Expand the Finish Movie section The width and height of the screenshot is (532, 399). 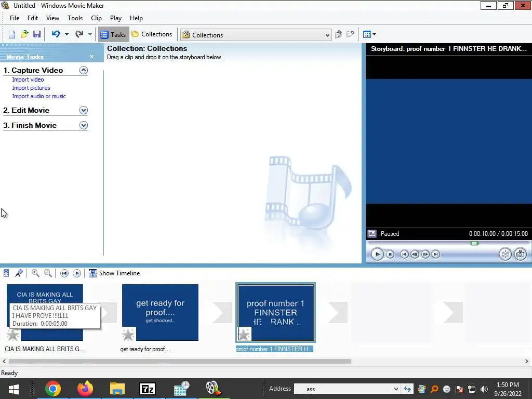click(84, 125)
